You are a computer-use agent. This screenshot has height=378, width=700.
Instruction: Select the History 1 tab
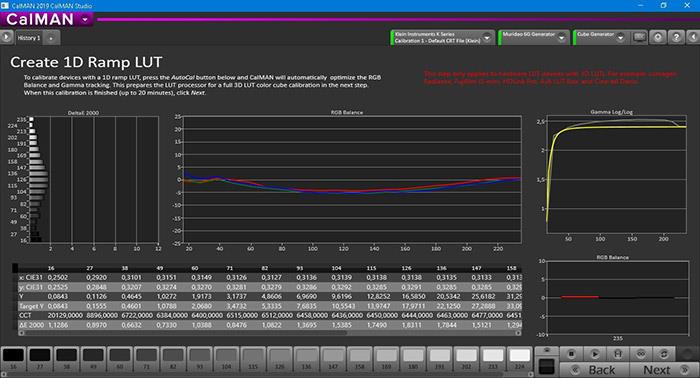click(x=29, y=38)
